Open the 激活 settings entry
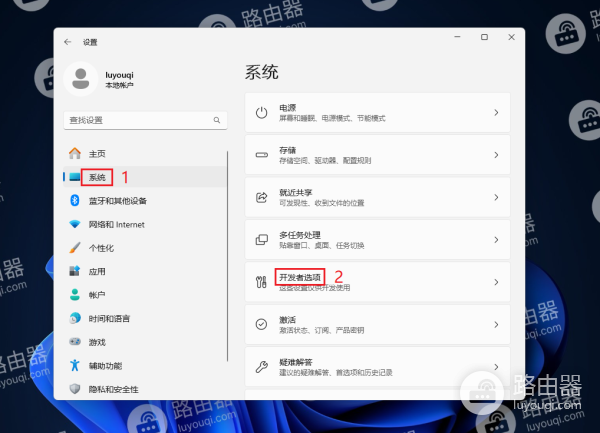 [x=377, y=324]
